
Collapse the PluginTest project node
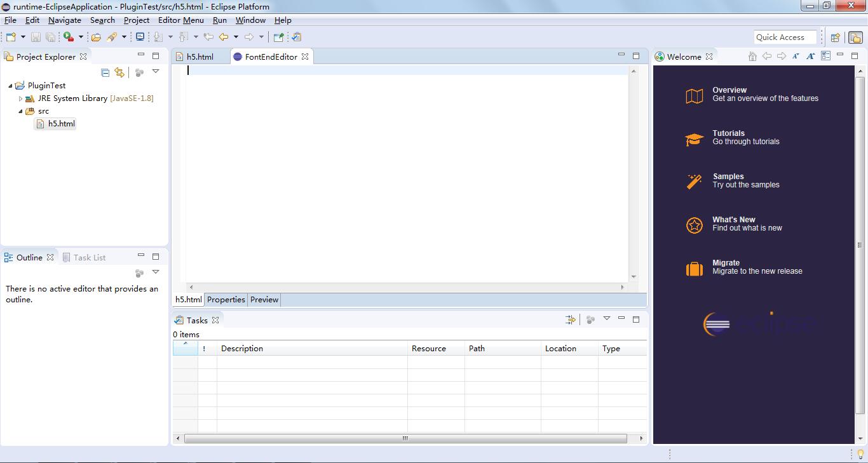[10, 86]
